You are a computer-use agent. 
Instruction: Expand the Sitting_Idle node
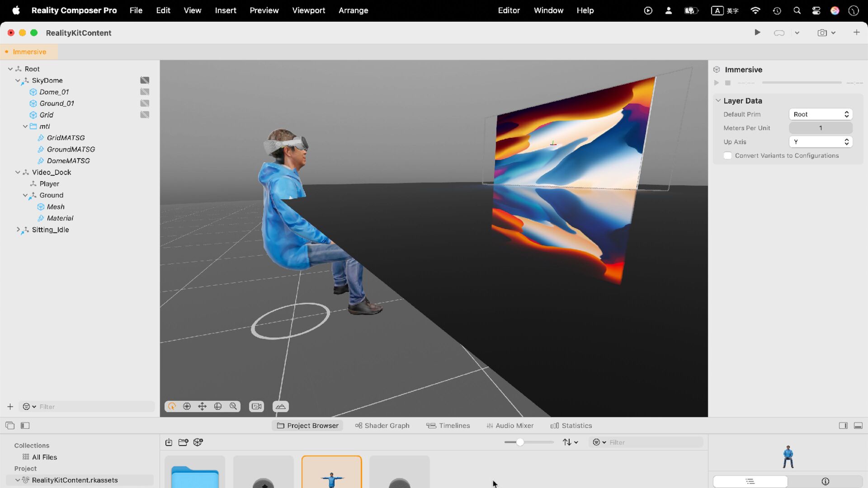[18, 230]
